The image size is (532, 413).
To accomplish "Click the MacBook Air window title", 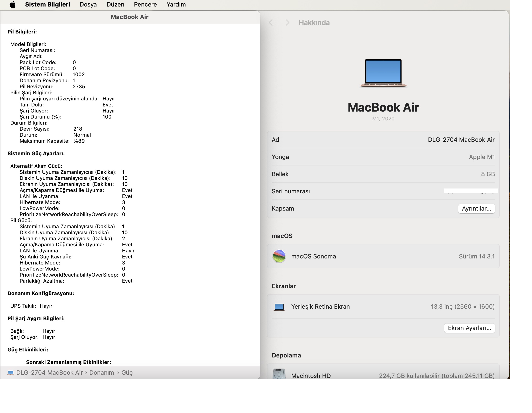I will point(130,17).
